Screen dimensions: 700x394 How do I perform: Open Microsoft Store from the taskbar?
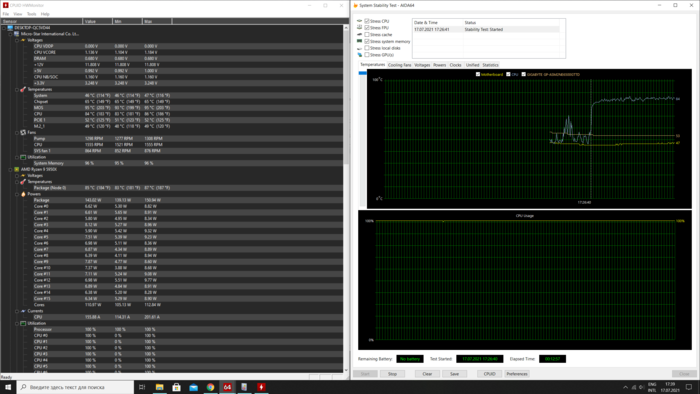tap(176, 387)
